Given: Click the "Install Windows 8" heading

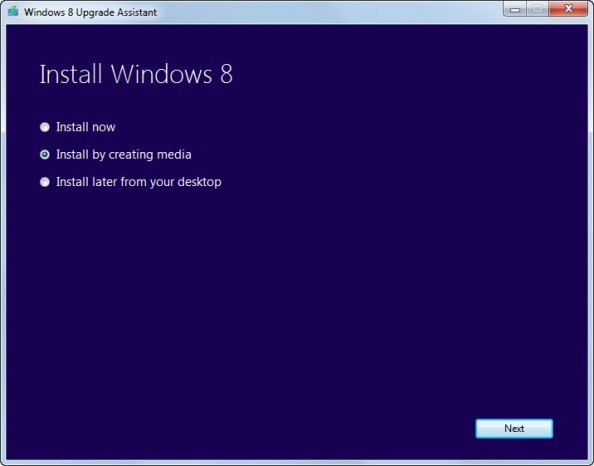Looking at the screenshot, I should (x=136, y=74).
